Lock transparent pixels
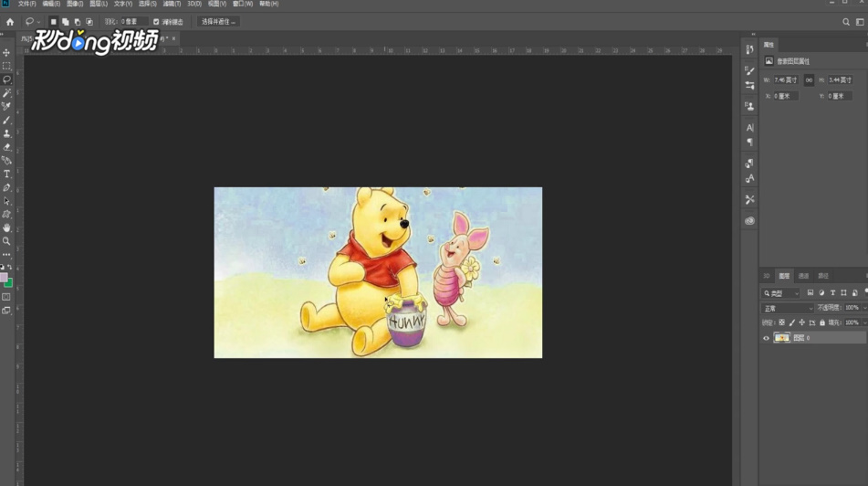 pos(781,322)
